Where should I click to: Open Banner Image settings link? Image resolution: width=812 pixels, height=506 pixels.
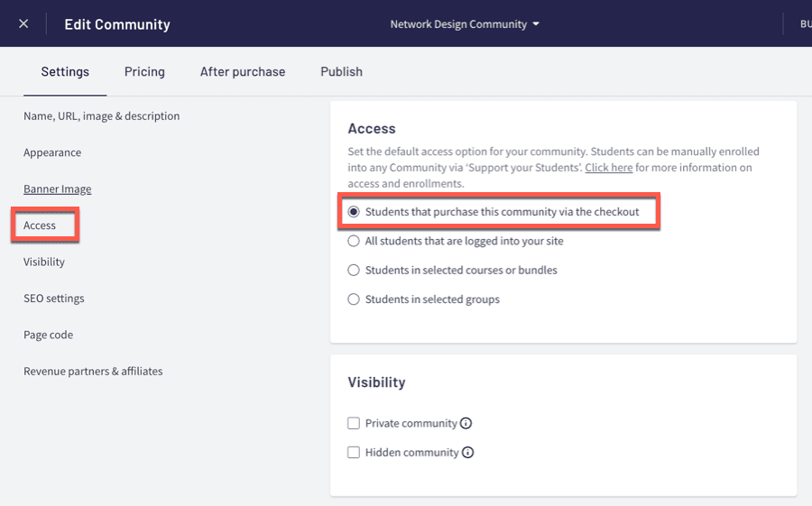tap(58, 189)
